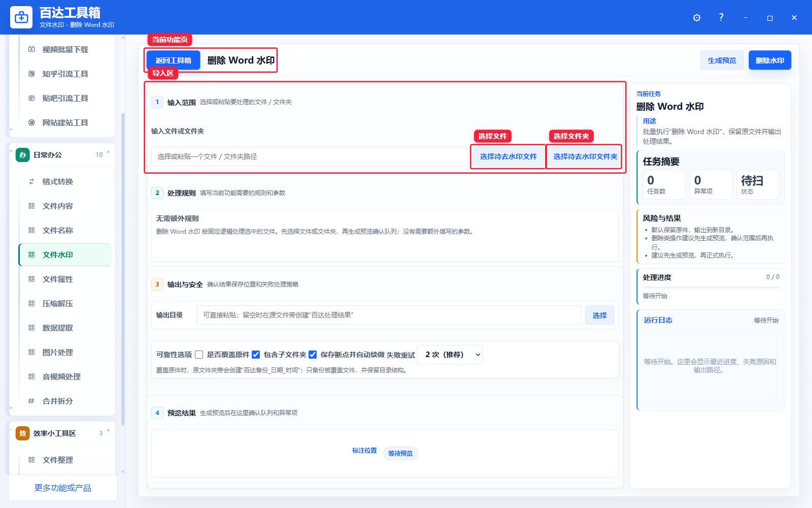
Task: Click the 运行日志 heading
Action: point(658,320)
